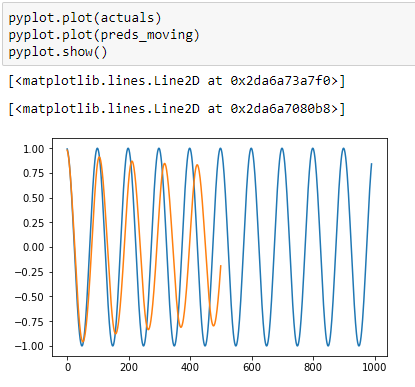The width and height of the screenshot is (415, 387).
Task: Click y-axis tick label −0.25
Action: pos(29,272)
